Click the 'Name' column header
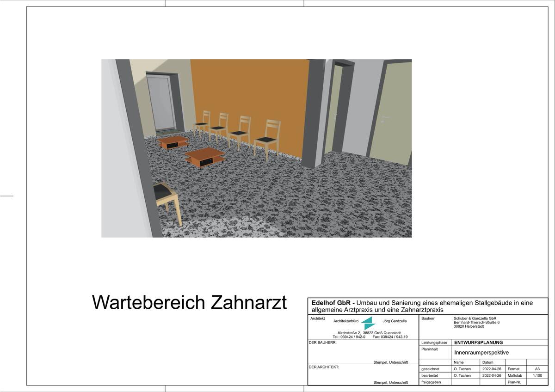 pyautogui.click(x=459, y=362)
